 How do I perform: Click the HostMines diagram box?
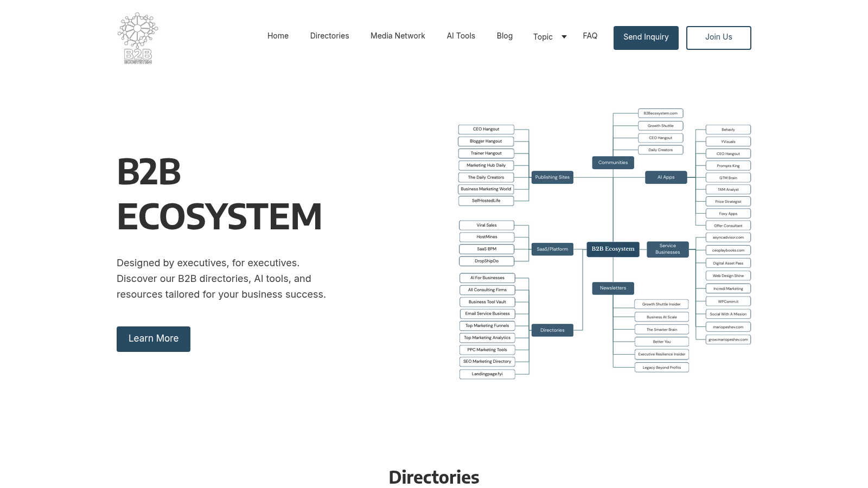tap(487, 237)
